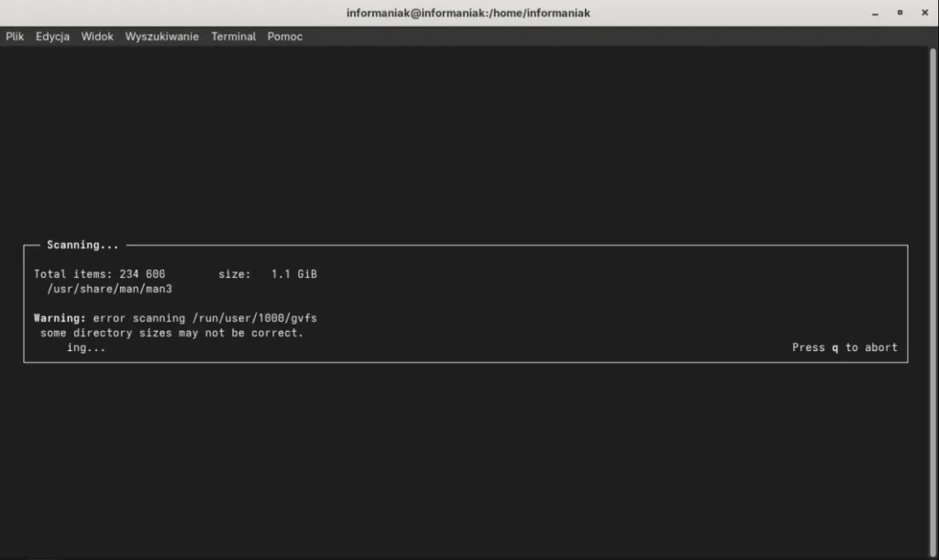
Task: Click the window title informaniak@informaniak
Action: pos(469,13)
